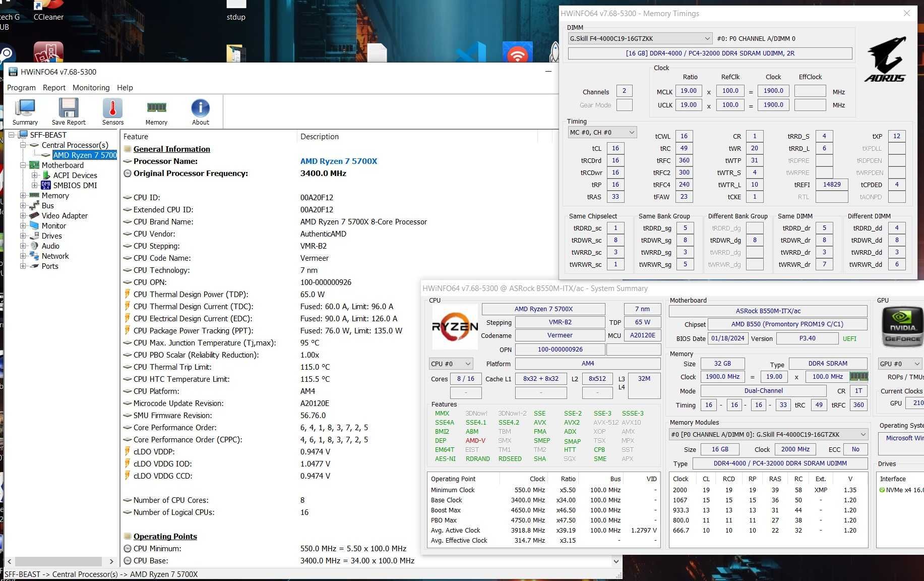
Task: Click the AORUS logo in Memory Timings
Action: pyautogui.click(x=886, y=59)
